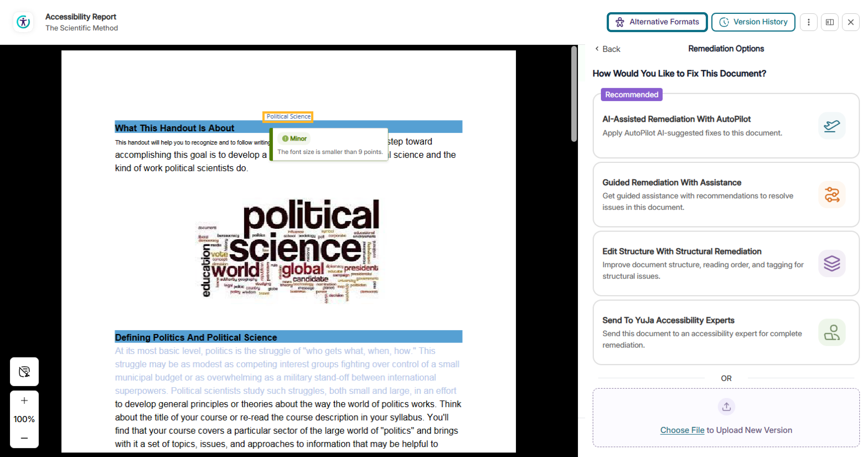868x457 pixels.
Task: Click How Would You Like to Fix heading
Action: click(x=679, y=73)
